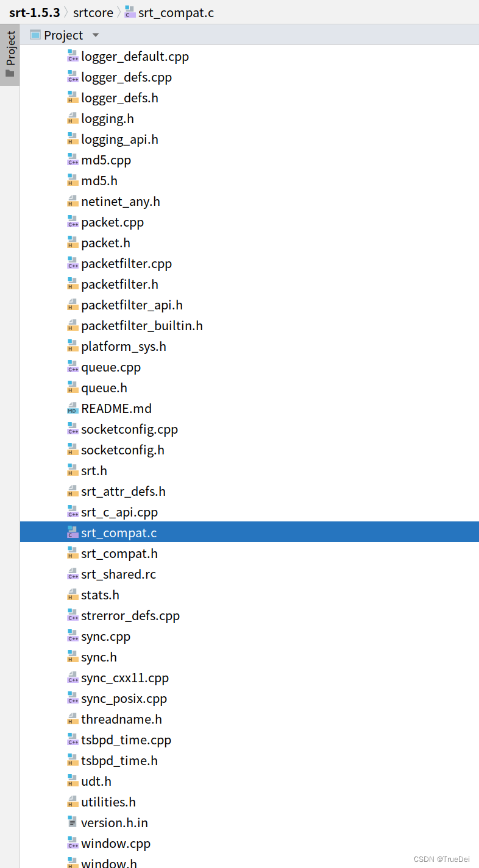Click the queue.cpp file icon
The width and height of the screenshot is (479, 868).
tap(73, 367)
